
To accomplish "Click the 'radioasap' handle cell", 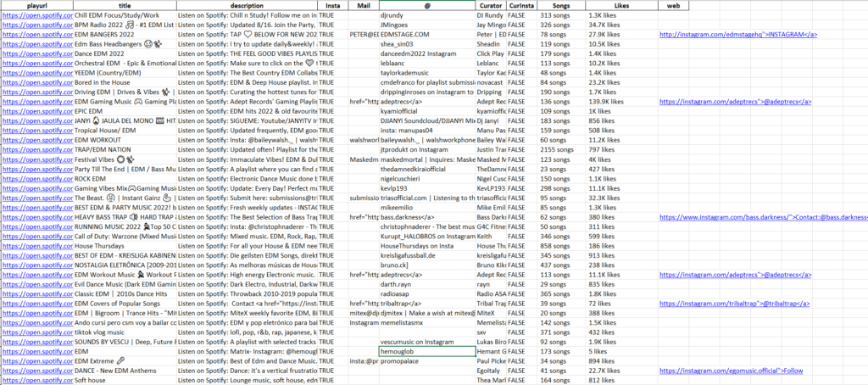I will (x=427, y=293).
